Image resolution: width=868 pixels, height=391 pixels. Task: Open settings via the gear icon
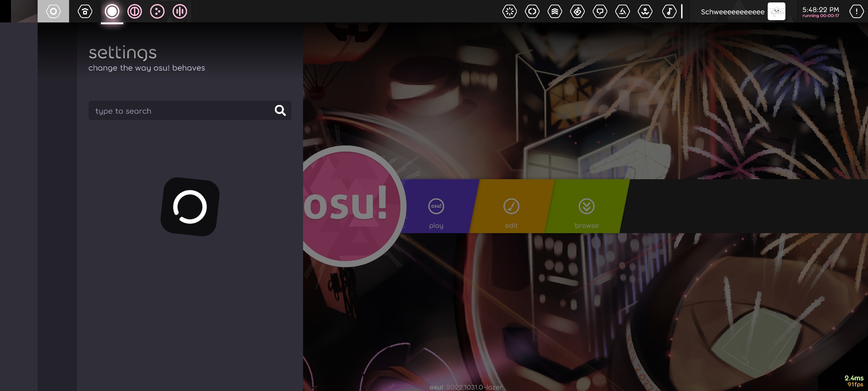(53, 11)
